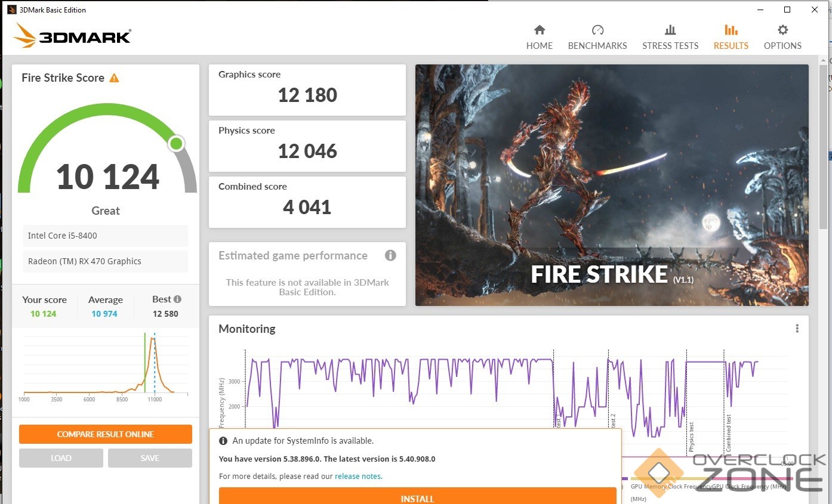Open the Monitoring three-dot menu
832x504 pixels.
pos(797,329)
